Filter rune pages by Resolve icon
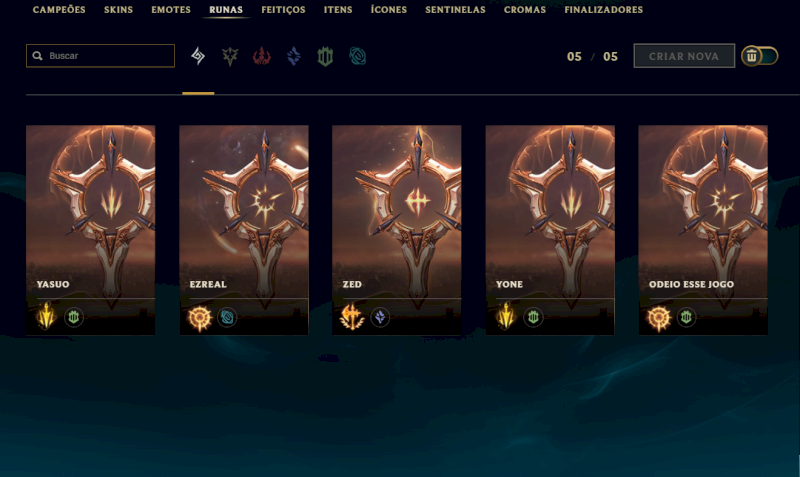 coord(326,56)
